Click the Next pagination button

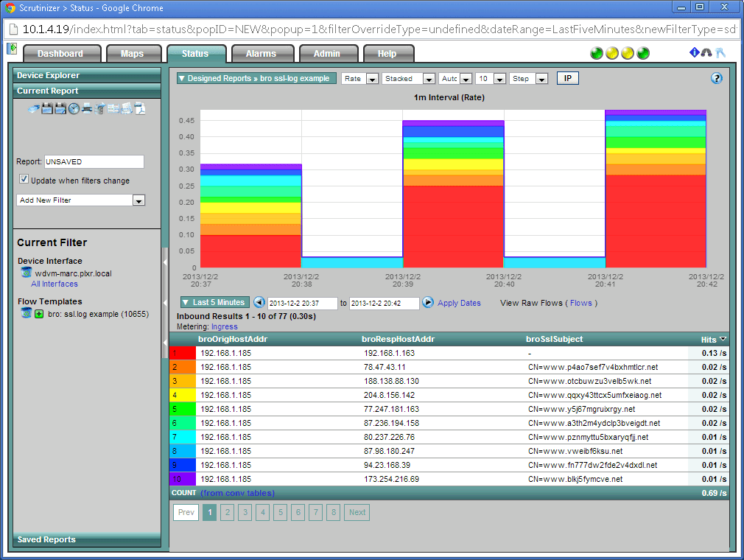[x=357, y=512]
